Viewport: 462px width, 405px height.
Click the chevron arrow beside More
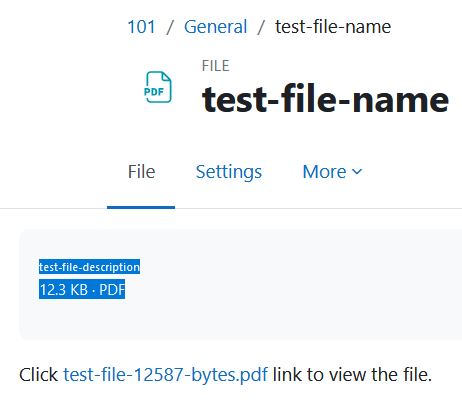pyautogui.click(x=357, y=172)
